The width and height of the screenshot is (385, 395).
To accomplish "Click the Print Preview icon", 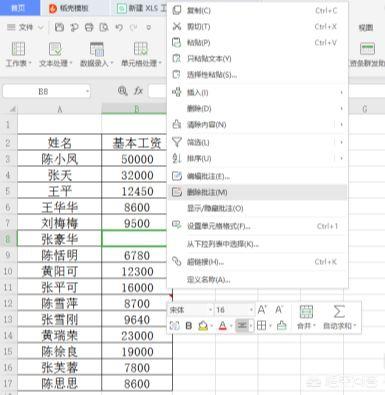I will 104,27.
